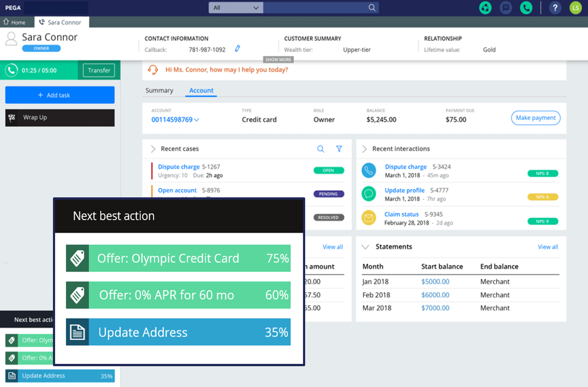Click the search magnifier in top bar
Viewport: 588px width, 387px height.
tap(372, 8)
